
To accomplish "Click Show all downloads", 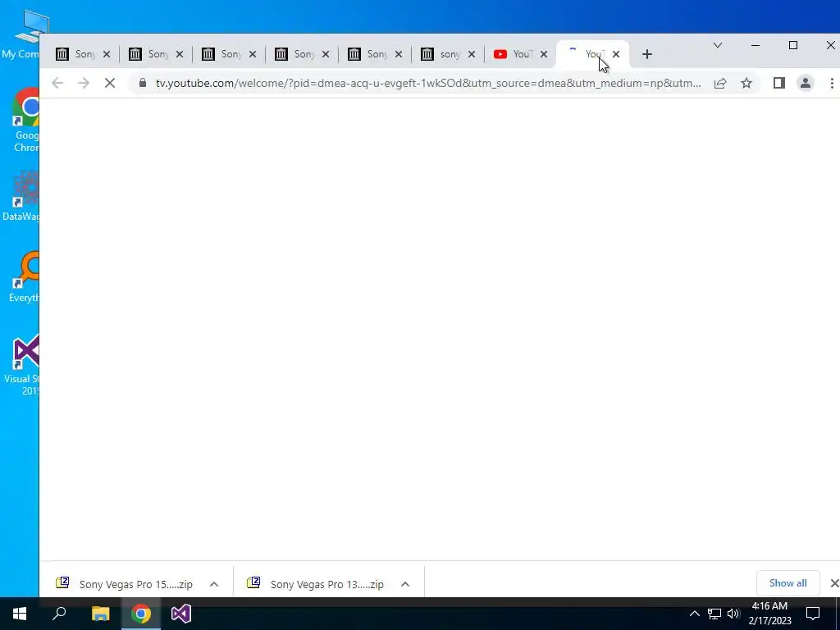I will [x=787, y=583].
